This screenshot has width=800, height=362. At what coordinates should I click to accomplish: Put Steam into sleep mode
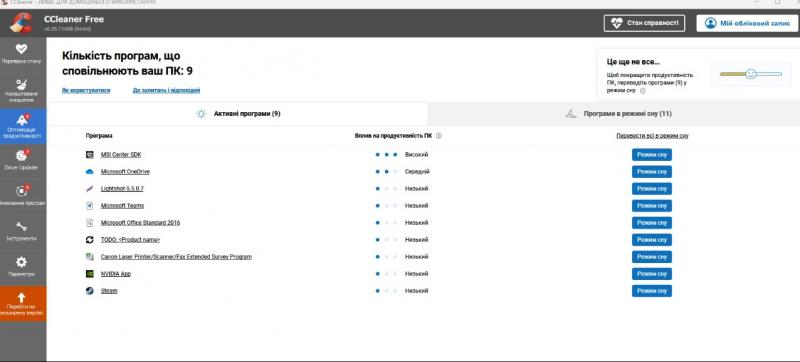pyautogui.click(x=652, y=291)
